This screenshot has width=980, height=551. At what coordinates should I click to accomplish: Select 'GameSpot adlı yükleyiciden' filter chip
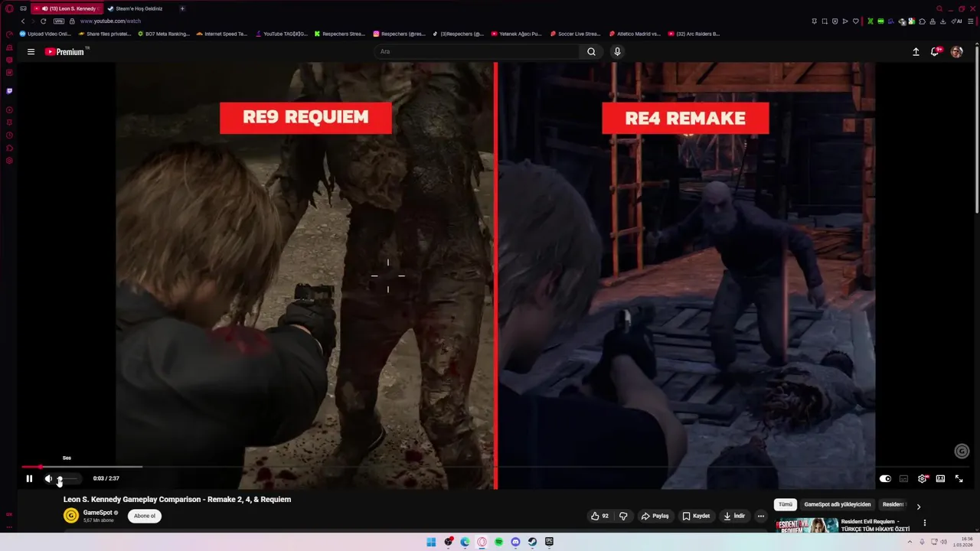(838, 504)
